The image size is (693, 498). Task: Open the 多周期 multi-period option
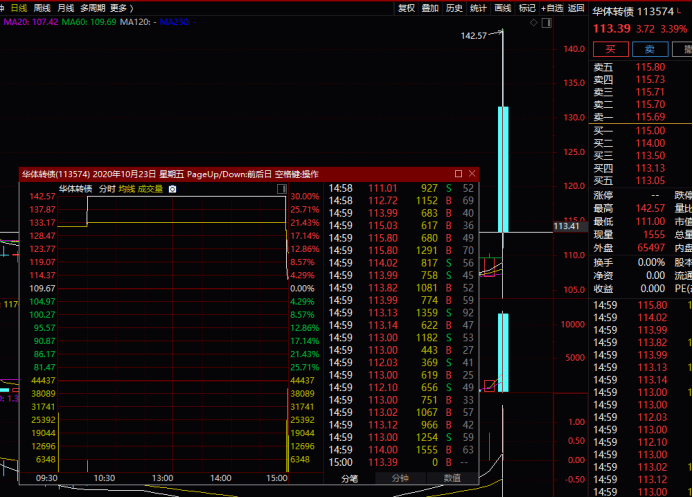93,7
